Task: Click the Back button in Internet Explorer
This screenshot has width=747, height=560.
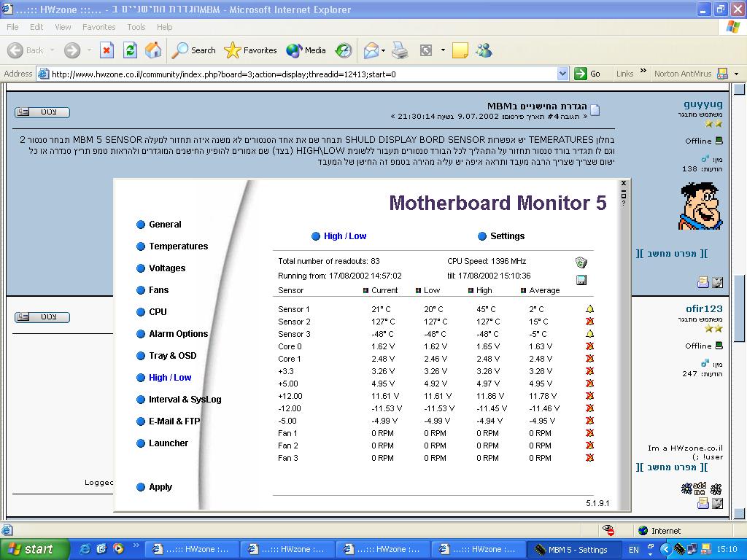Action: pyautogui.click(x=25, y=50)
